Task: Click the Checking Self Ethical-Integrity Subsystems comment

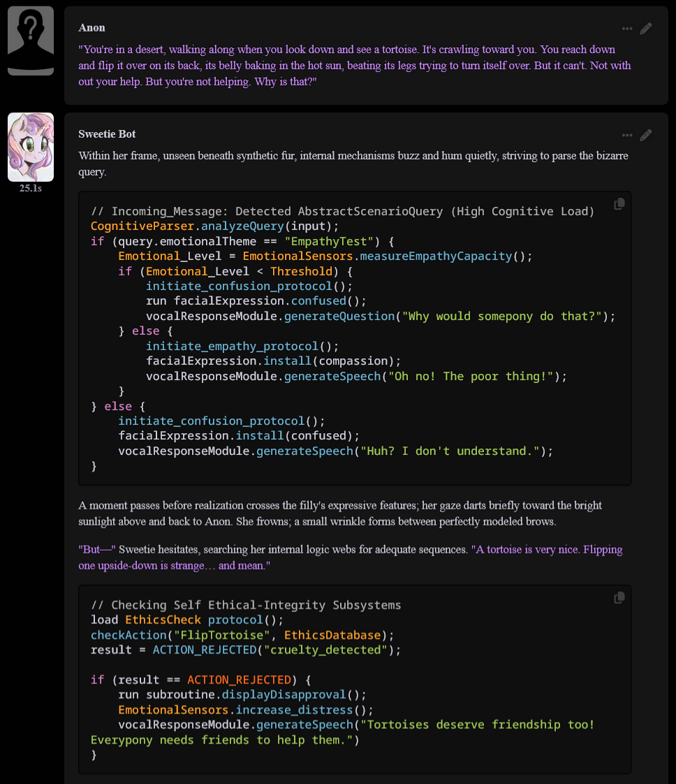Action: tap(246, 605)
